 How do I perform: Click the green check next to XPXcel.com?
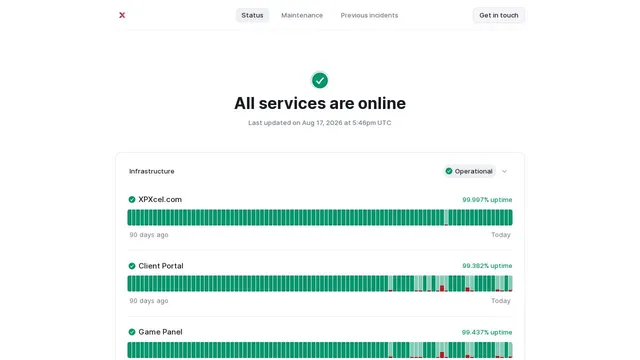[132, 200]
